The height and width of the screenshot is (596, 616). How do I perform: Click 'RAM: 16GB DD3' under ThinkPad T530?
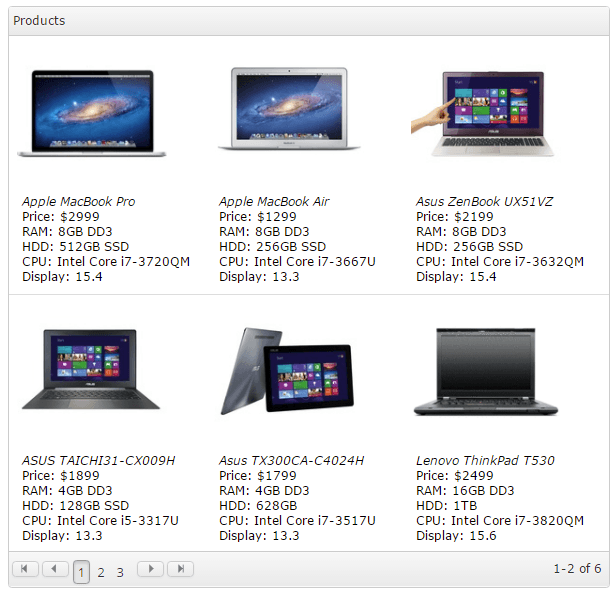tap(465, 490)
